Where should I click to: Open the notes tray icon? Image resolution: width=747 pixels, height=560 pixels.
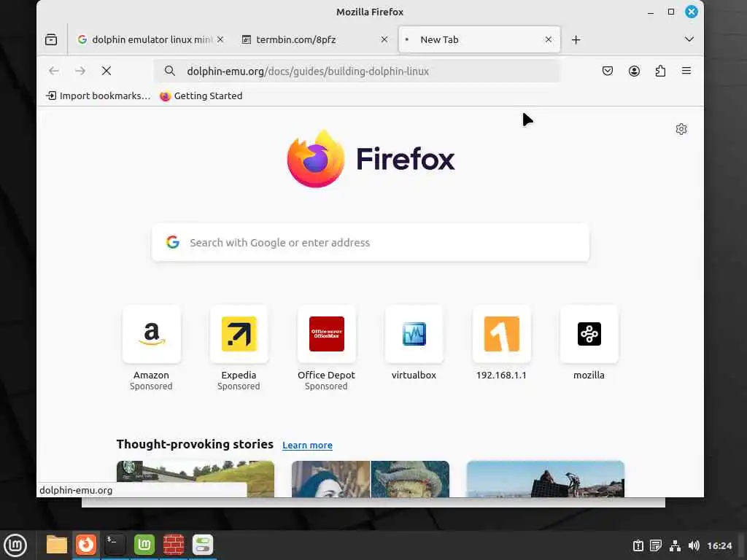click(656, 545)
